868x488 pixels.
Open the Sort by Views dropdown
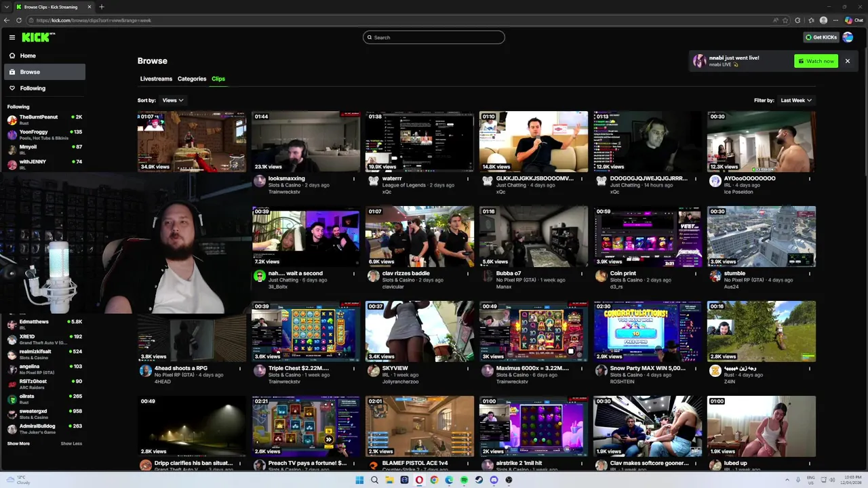coord(172,100)
